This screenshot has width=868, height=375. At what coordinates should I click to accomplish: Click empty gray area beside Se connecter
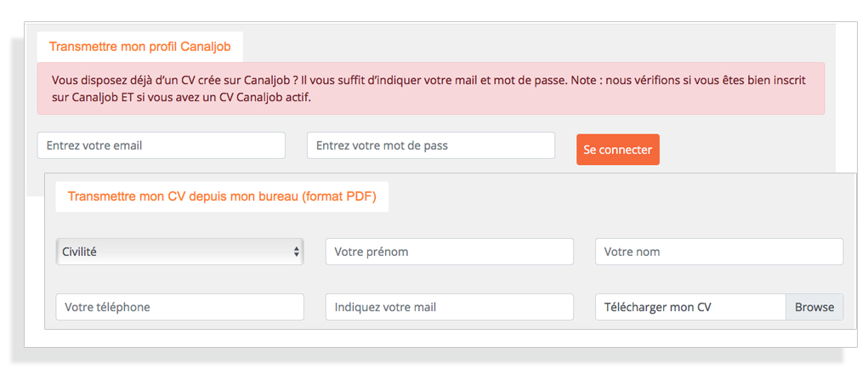tap(747, 150)
